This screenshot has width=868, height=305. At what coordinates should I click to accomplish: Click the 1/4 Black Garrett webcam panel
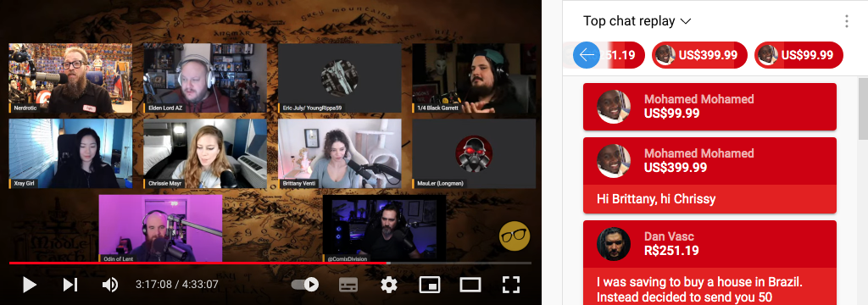pos(474,78)
